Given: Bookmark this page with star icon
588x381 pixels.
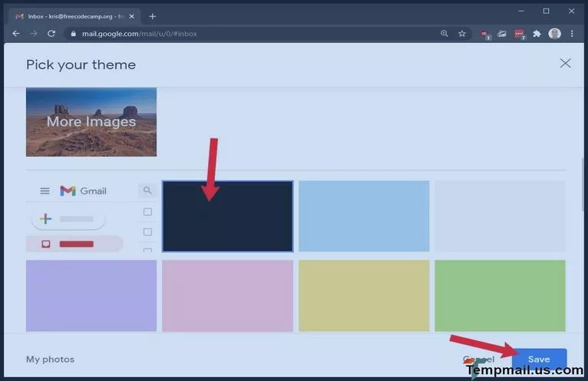Looking at the screenshot, I should (462, 34).
